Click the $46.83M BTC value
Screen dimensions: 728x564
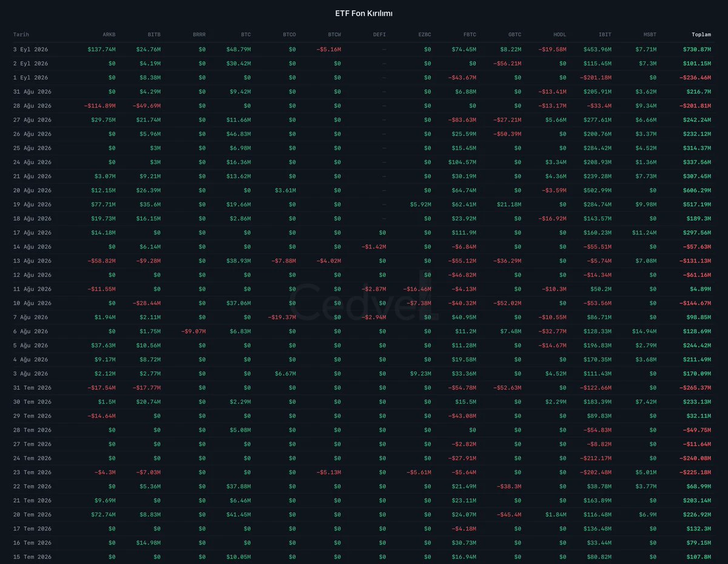coord(238,134)
